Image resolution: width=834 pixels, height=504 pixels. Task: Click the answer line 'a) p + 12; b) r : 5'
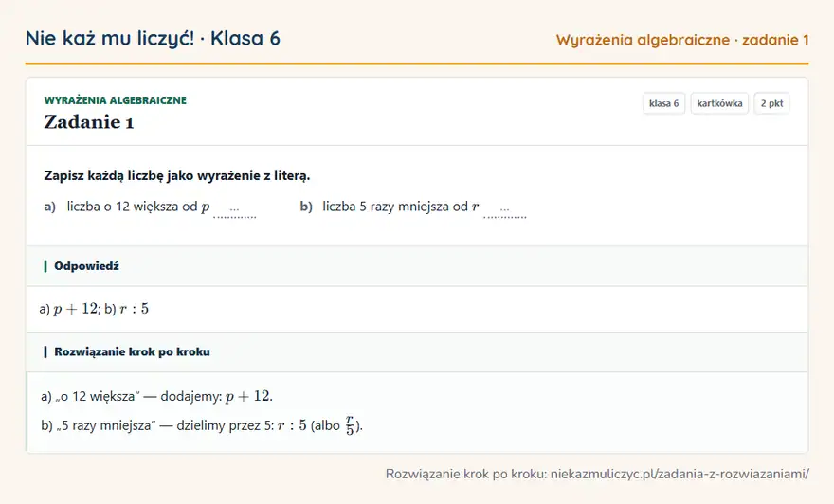coord(94,309)
